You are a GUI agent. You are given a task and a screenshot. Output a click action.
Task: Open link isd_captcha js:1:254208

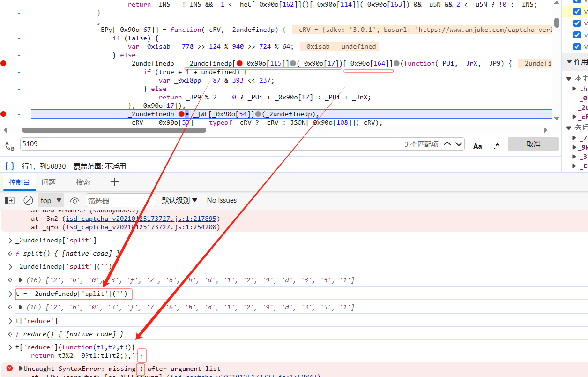coord(141,227)
